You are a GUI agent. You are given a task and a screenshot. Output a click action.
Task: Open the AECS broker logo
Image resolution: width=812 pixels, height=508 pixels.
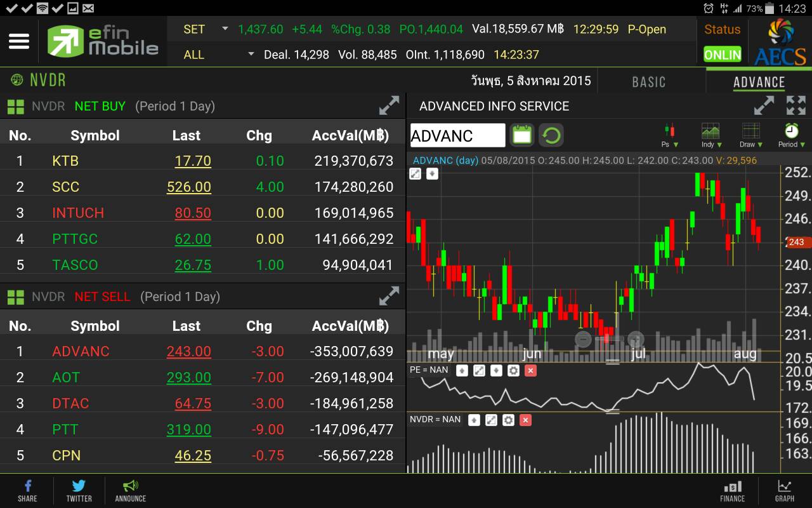(780, 42)
